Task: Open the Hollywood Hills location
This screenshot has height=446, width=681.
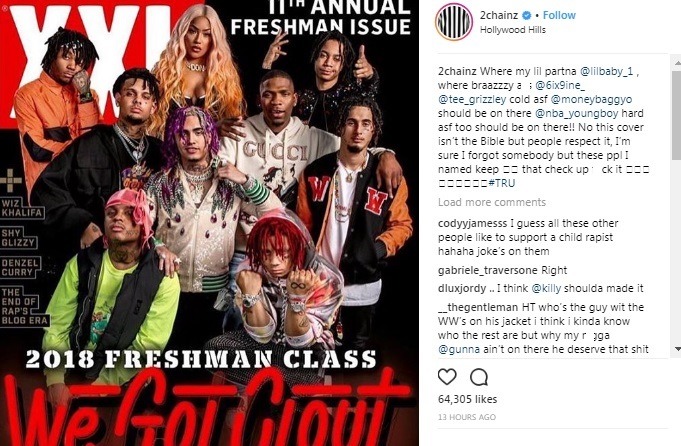Action: tap(512, 30)
